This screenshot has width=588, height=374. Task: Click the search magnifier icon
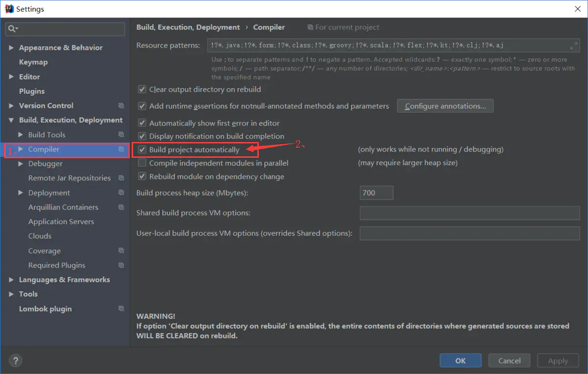pos(12,29)
